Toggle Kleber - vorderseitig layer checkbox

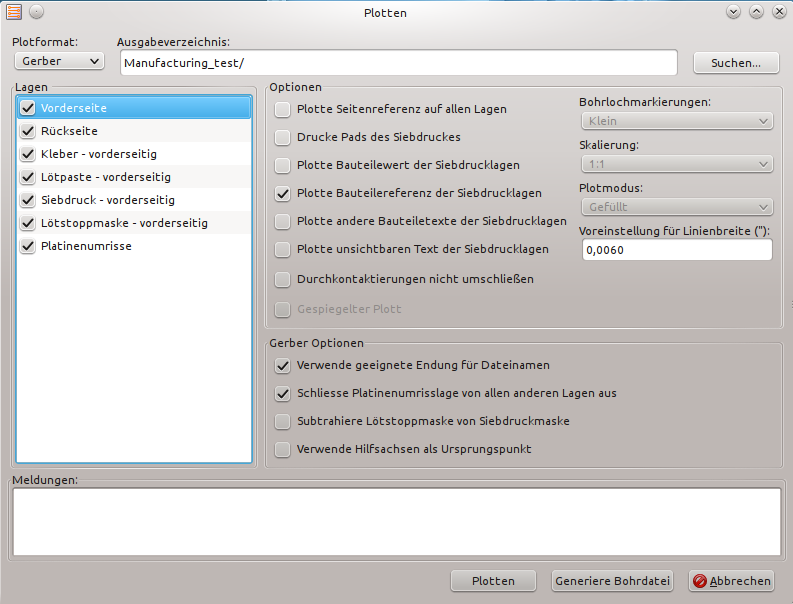coord(28,154)
